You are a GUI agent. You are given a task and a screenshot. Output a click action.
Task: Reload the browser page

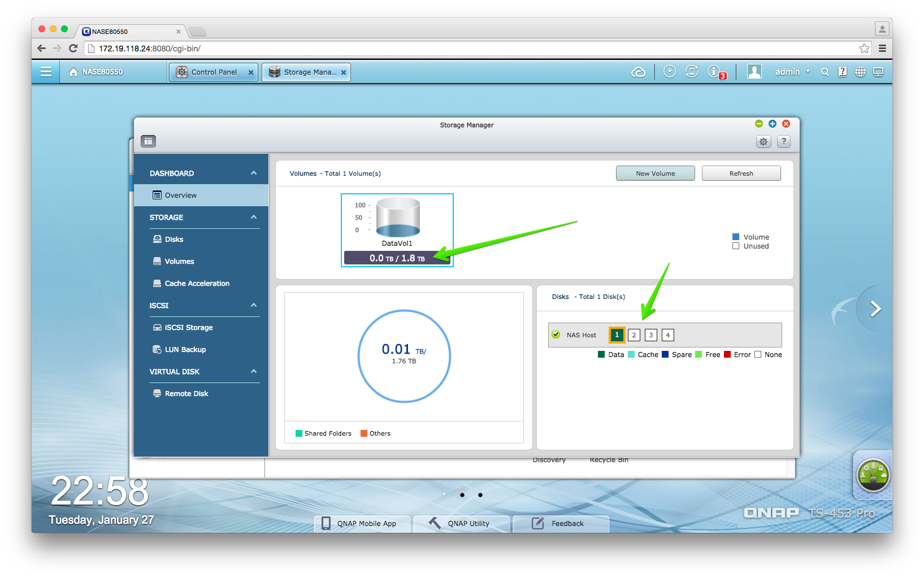click(x=73, y=49)
